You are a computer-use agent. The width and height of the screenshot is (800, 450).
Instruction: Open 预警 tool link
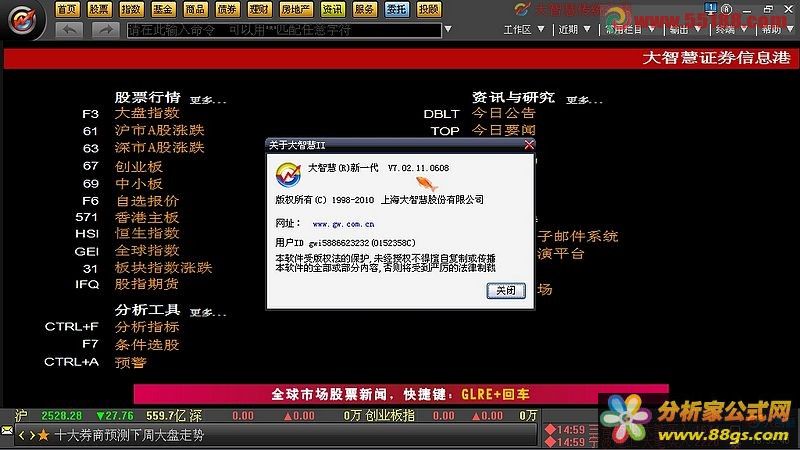coord(131,362)
